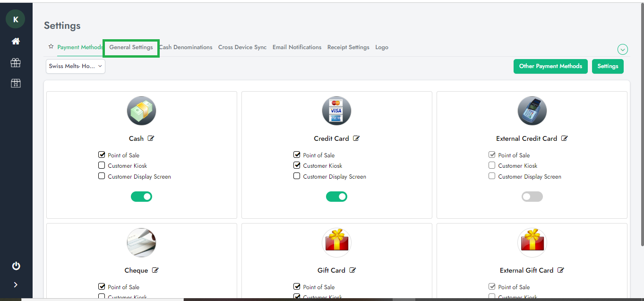Switch to General Settings tab
This screenshot has width=644, height=301.
click(131, 47)
